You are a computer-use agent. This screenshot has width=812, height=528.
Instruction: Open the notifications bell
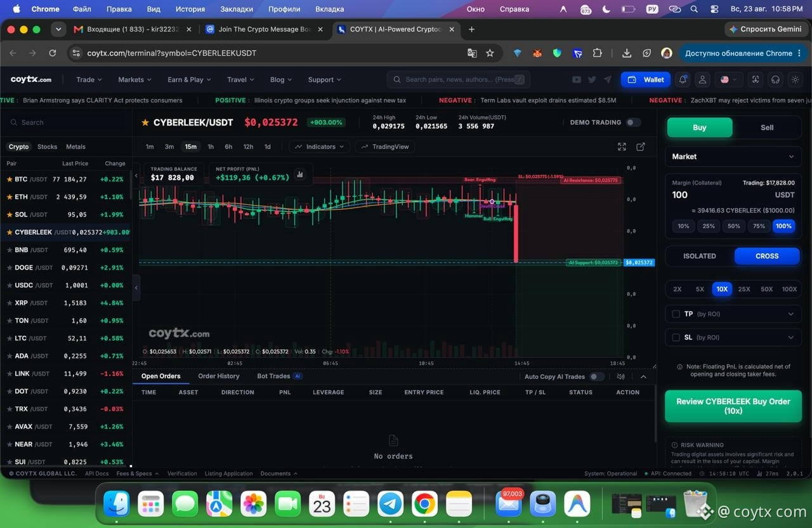[x=683, y=79]
